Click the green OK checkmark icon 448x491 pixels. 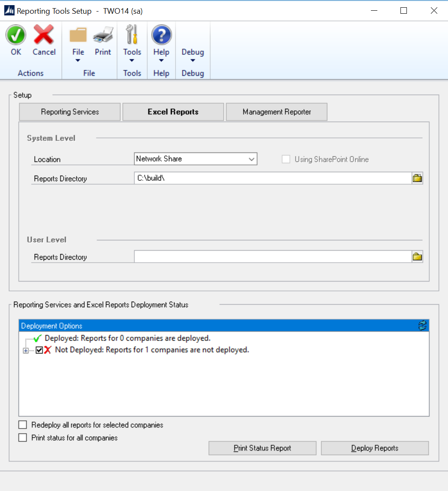[16, 35]
